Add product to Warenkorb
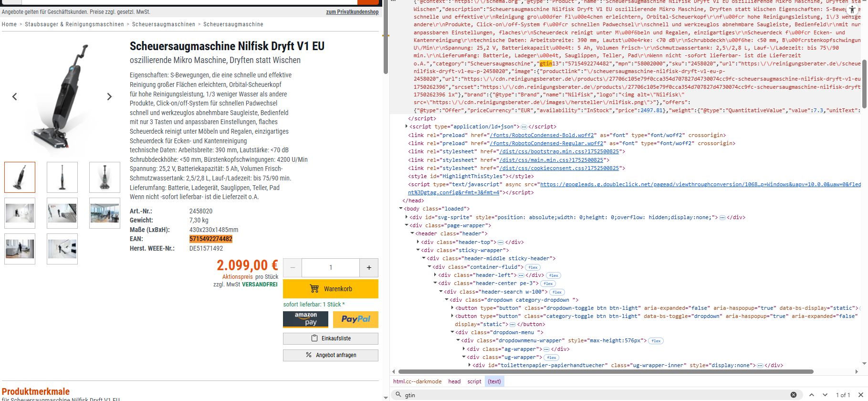This screenshot has height=401, width=868. [x=331, y=289]
